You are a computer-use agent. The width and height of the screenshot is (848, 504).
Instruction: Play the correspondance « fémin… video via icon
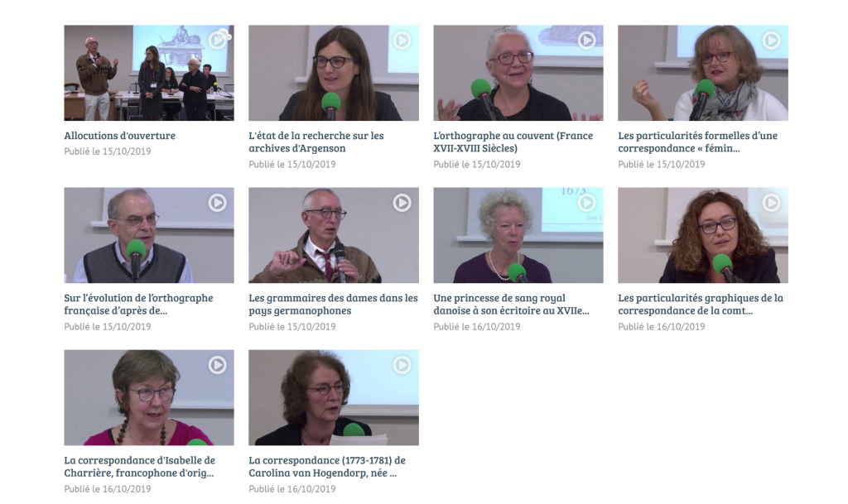771,40
